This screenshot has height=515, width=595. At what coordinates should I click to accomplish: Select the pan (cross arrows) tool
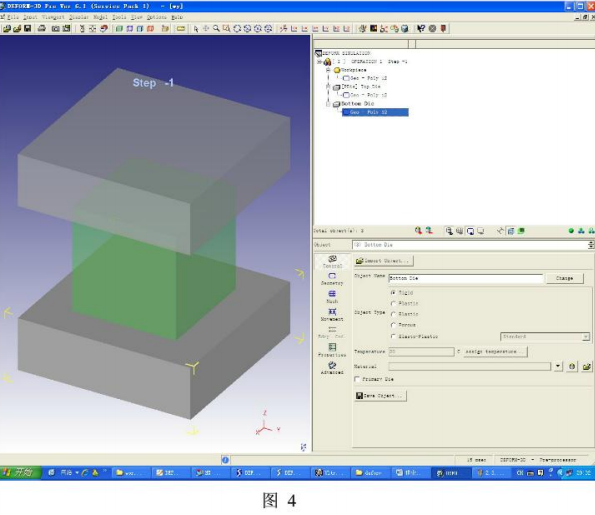[206, 28]
